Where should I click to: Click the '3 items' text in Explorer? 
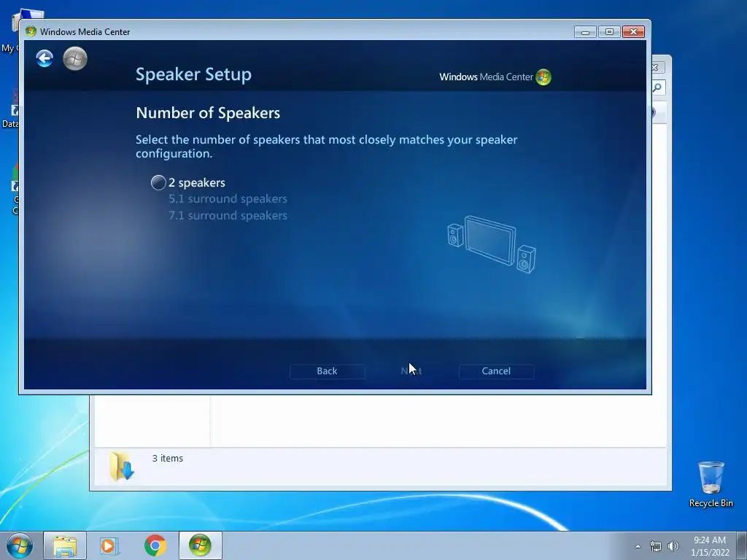tap(167, 458)
